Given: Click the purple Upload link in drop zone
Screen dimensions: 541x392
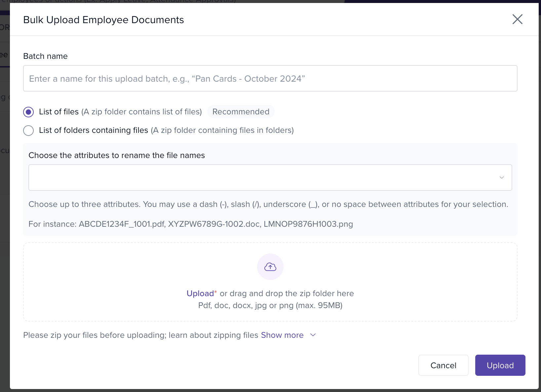Looking at the screenshot, I should click(x=200, y=294).
